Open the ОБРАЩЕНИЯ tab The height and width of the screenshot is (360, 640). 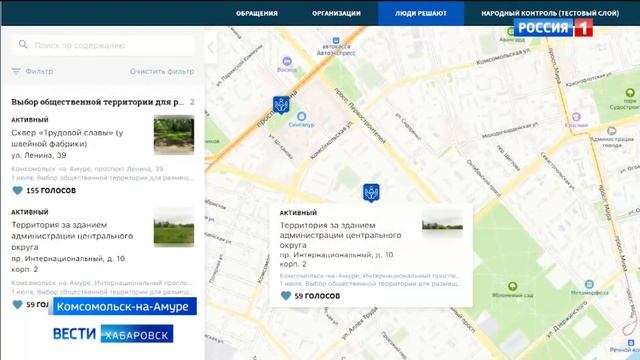pos(257,13)
